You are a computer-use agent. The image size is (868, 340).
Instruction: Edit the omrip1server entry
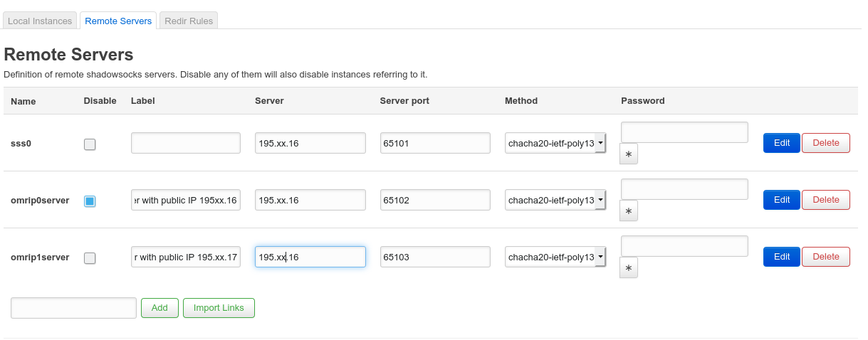point(781,257)
